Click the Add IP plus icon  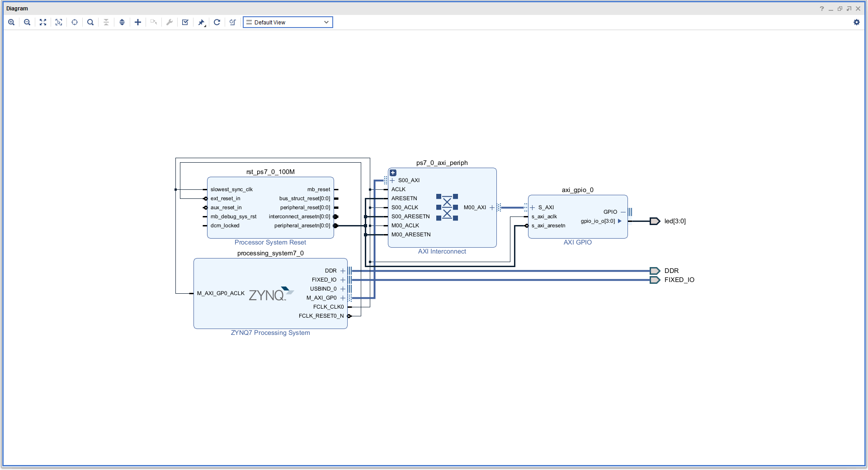(x=138, y=22)
